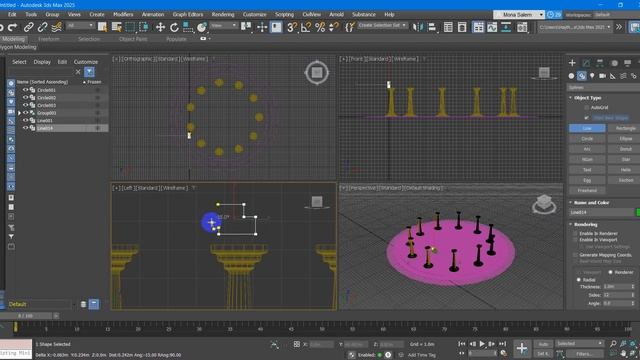
Task: Click the Freehand spline button
Action: pos(587,190)
